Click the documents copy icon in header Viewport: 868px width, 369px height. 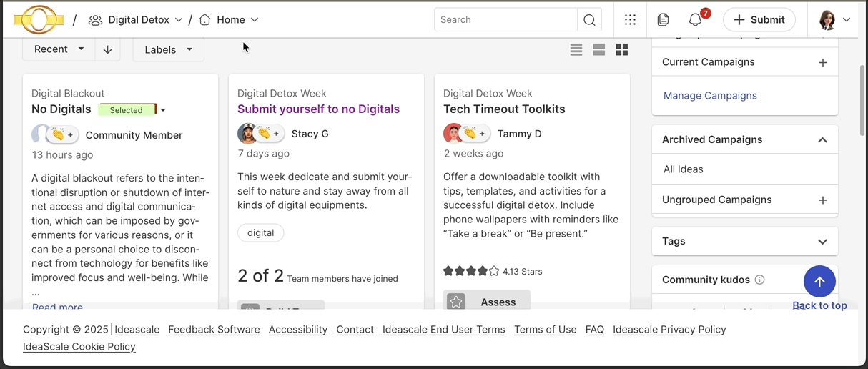pyautogui.click(x=664, y=20)
